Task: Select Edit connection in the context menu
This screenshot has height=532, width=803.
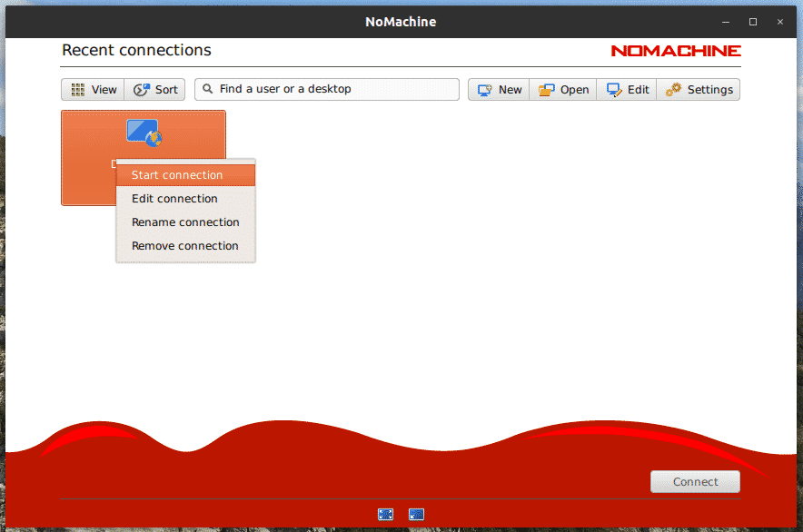Action: tap(174, 198)
